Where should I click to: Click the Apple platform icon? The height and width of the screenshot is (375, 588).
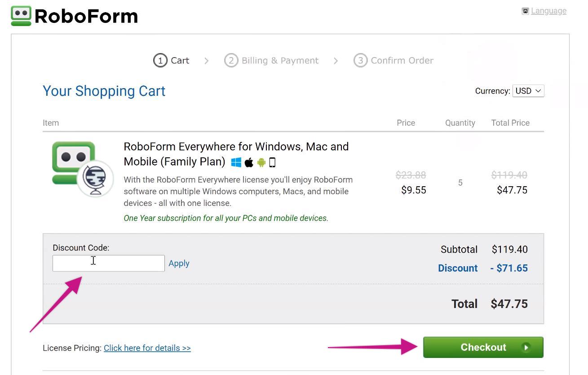point(249,162)
